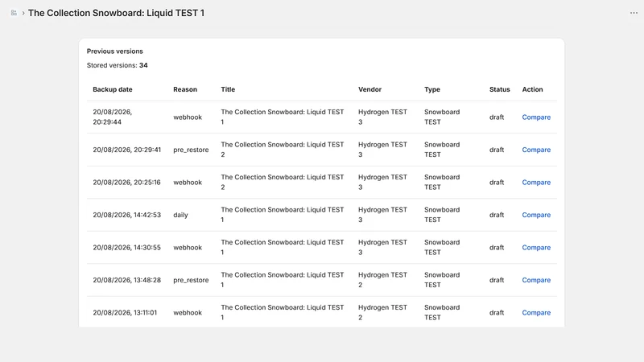The image size is (644, 362).
Task: Compare the 14:30:55 webhook backup
Action: (x=536, y=248)
